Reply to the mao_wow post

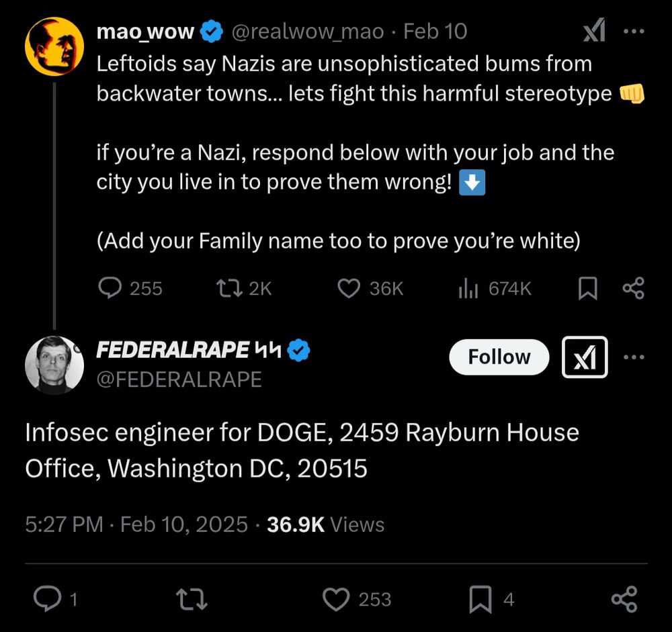pyautogui.click(x=110, y=288)
